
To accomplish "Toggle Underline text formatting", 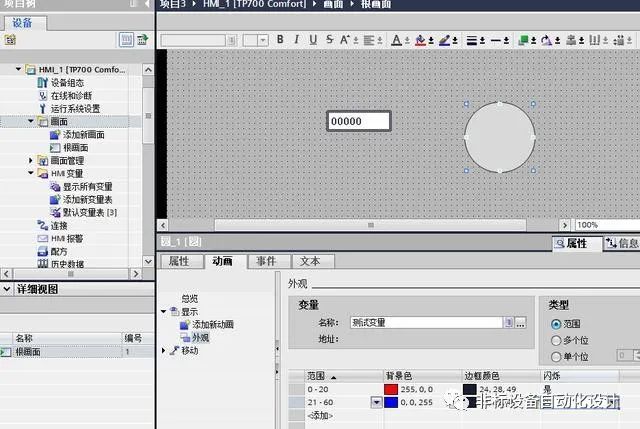I will 313,40.
